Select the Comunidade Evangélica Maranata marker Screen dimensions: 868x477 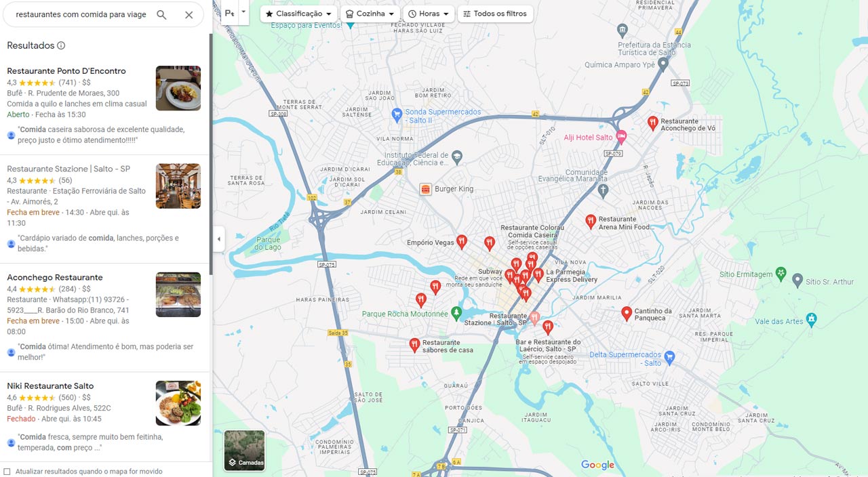click(x=603, y=190)
